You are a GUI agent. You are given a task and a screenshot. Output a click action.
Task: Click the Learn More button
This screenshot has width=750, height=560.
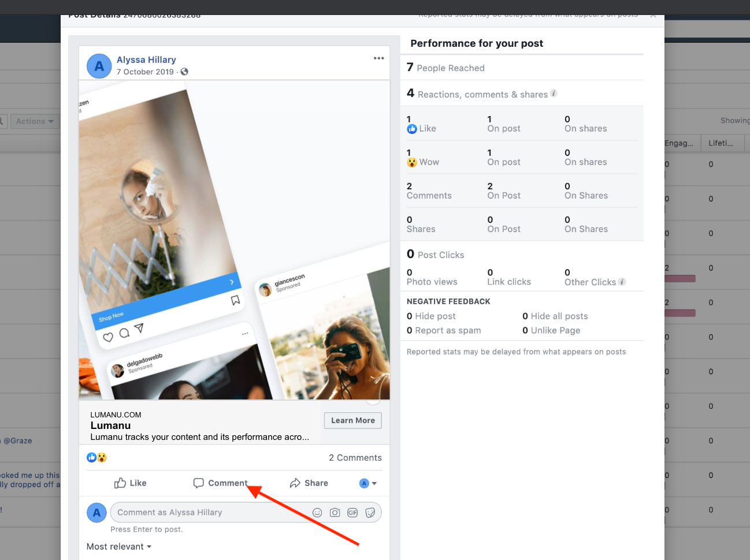pos(352,420)
